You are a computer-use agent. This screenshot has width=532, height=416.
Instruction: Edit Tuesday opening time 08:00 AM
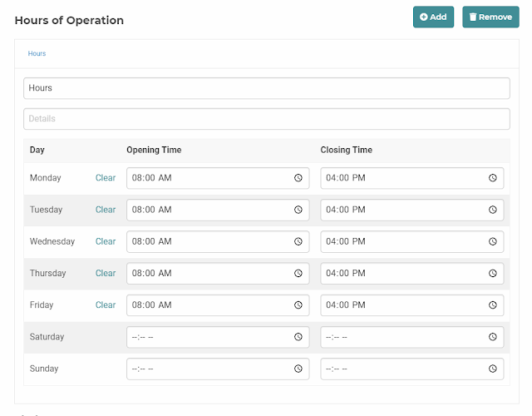coord(218,210)
